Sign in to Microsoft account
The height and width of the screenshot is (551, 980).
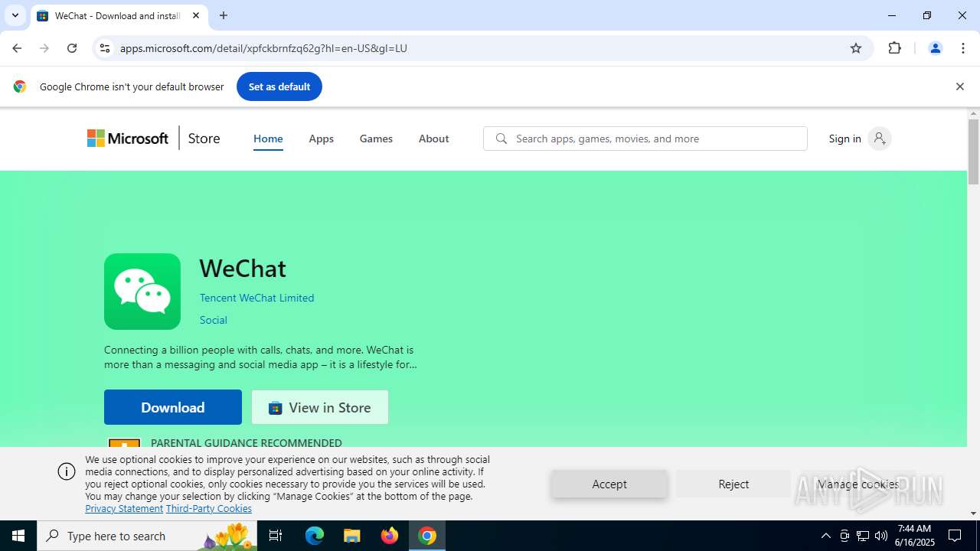[859, 139]
